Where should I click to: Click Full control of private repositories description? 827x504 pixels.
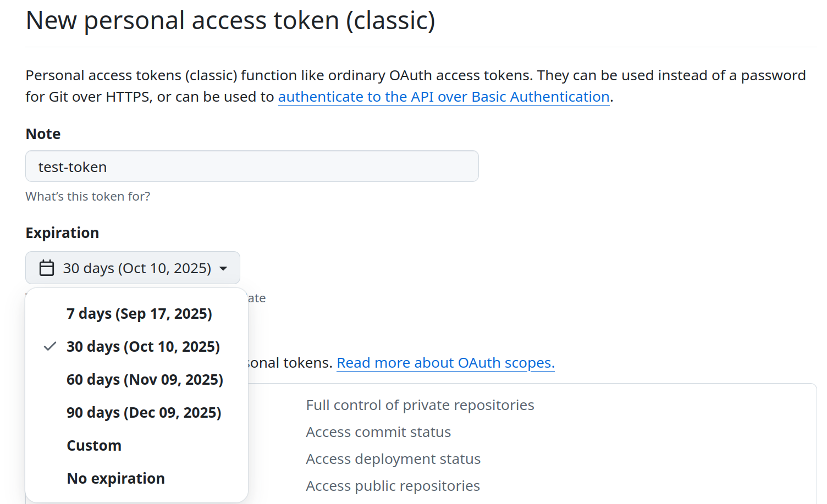click(420, 405)
